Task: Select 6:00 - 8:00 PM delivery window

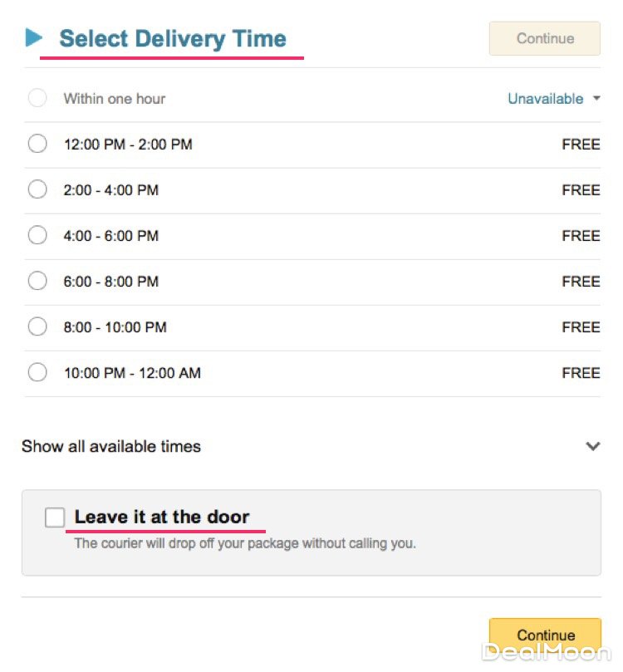Action: (37, 282)
